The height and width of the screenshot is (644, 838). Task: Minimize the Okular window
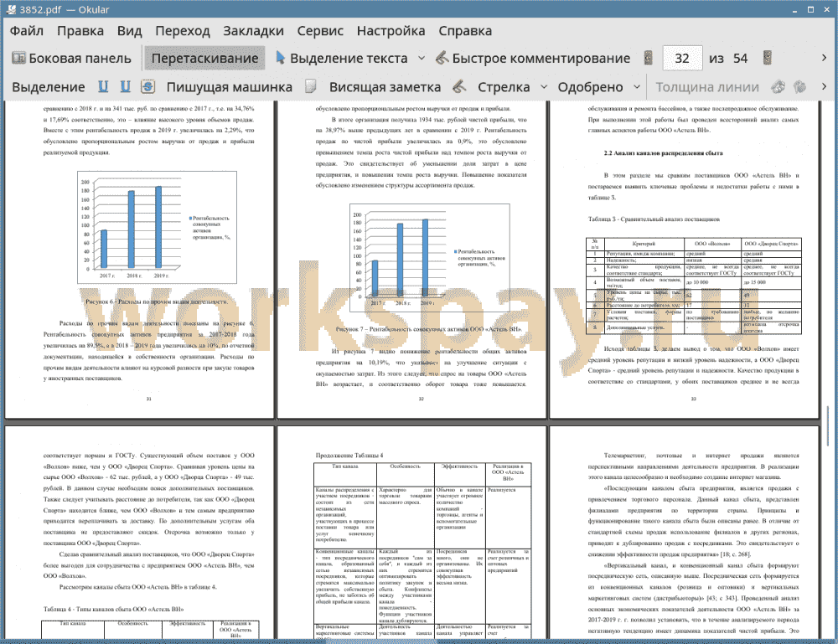tap(795, 9)
